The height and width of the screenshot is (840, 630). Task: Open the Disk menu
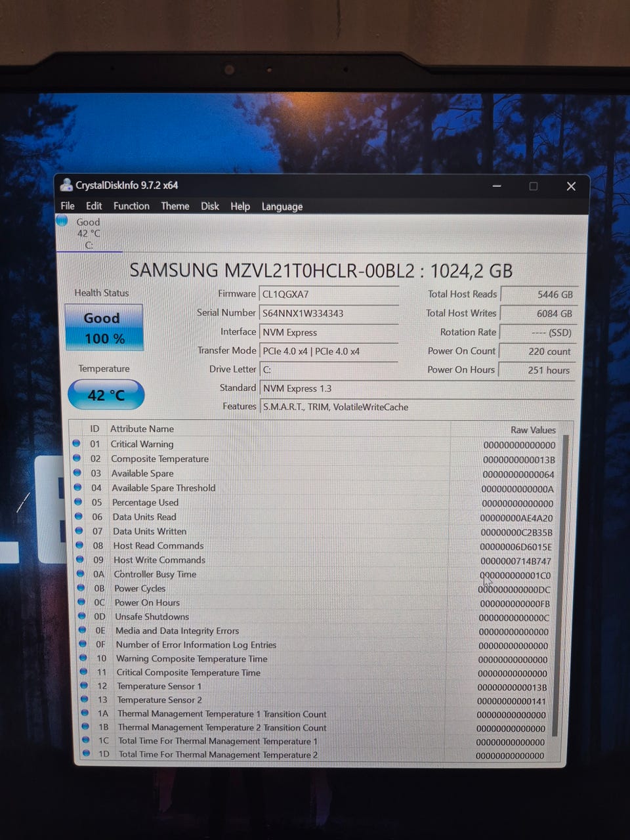pos(210,205)
